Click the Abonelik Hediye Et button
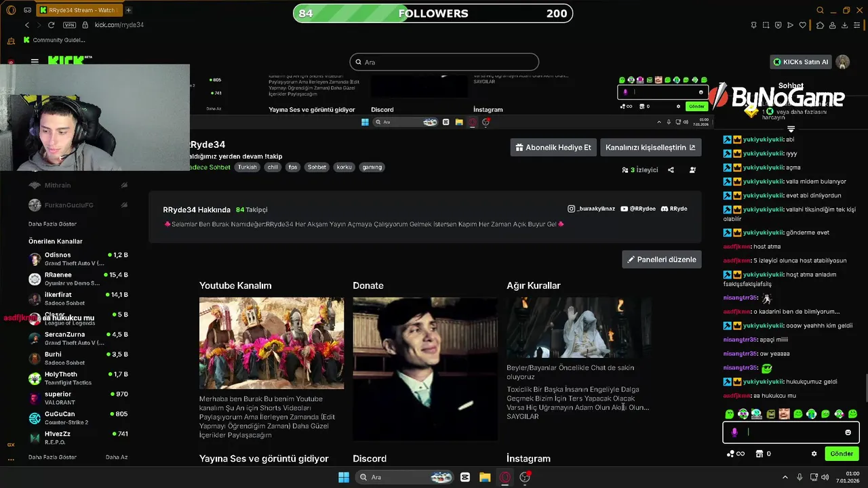868x488 pixels. pos(553,147)
